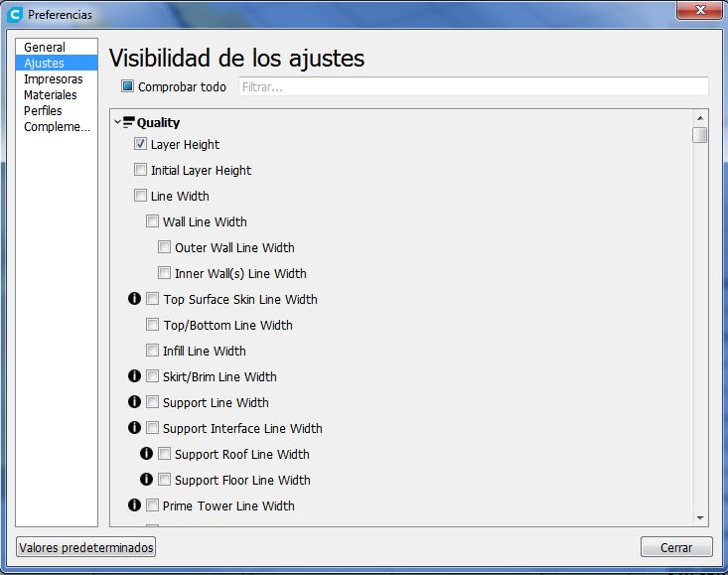Click the Filtrar search field
The width and height of the screenshot is (728, 575).
point(474,86)
